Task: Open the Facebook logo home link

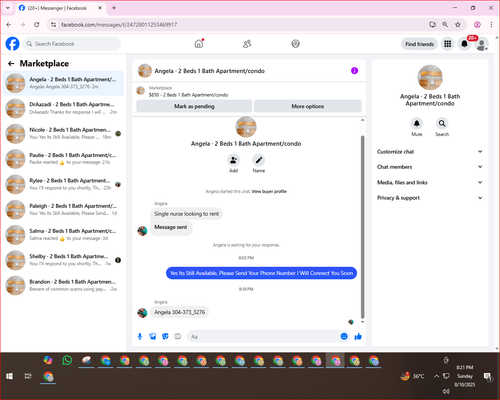Action: pyautogui.click(x=13, y=44)
